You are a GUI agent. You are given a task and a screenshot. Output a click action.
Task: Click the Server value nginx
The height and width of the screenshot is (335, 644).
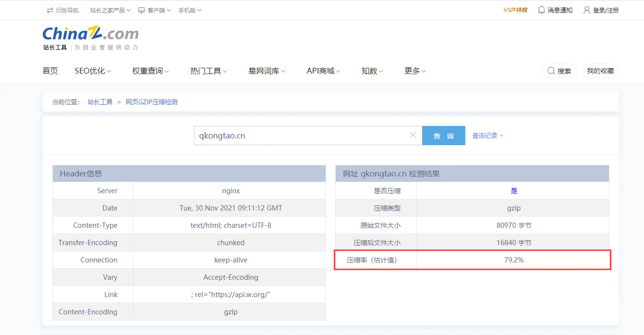[231, 191]
